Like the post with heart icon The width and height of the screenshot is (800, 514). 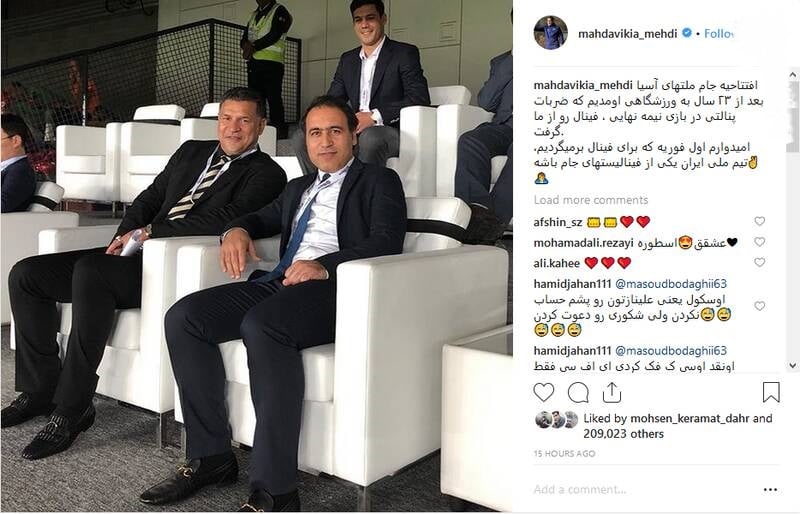coord(544,393)
